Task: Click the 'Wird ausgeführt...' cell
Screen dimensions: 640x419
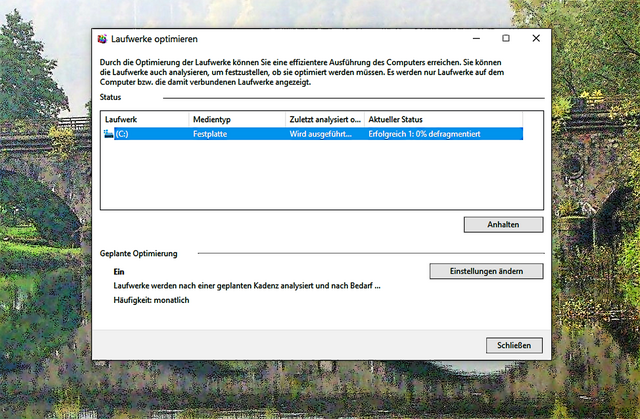Action: tap(320, 134)
